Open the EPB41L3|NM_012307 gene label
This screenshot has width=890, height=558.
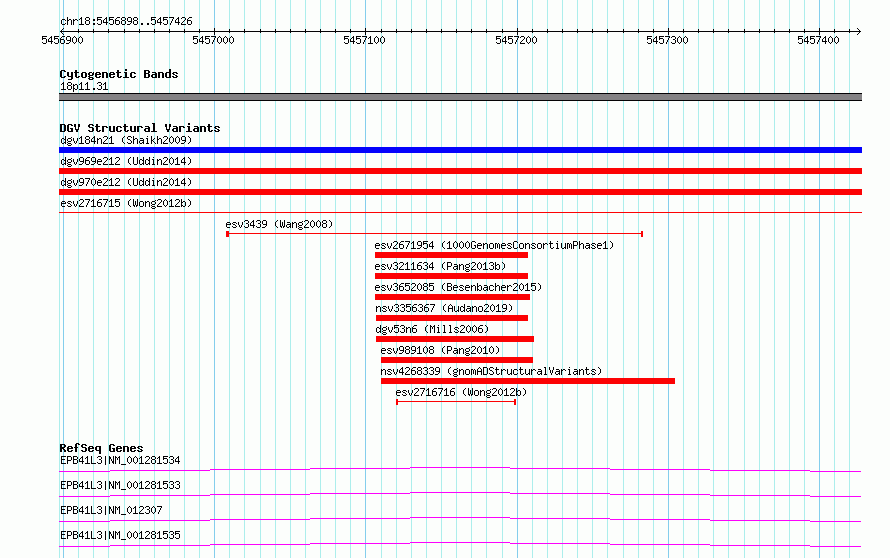[111, 510]
